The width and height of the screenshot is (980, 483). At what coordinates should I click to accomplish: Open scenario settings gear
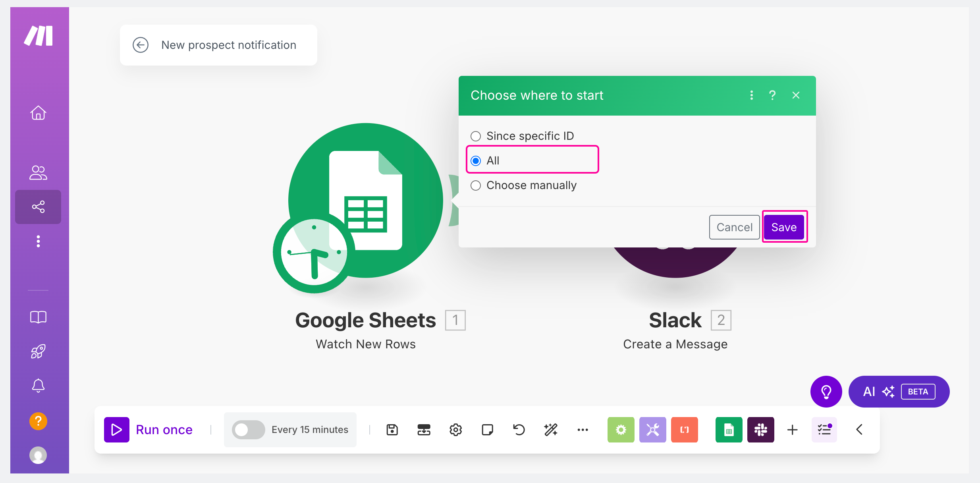pyautogui.click(x=455, y=430)
